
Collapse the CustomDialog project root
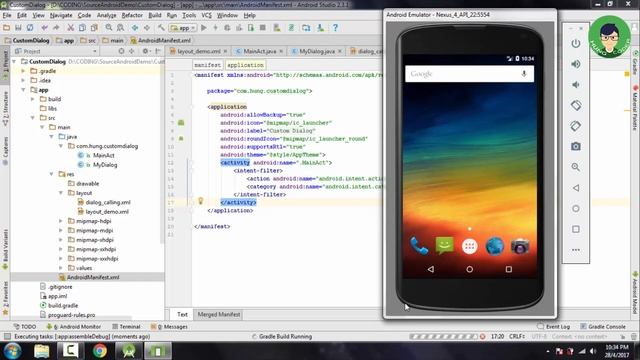coord(15,62)
